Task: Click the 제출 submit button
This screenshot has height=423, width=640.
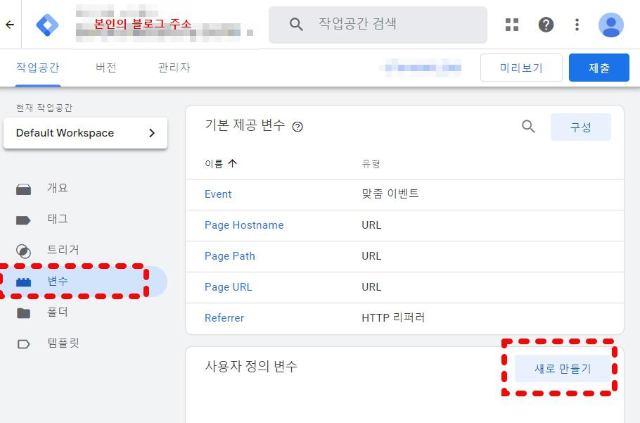Action: click(x=599, y=67)
